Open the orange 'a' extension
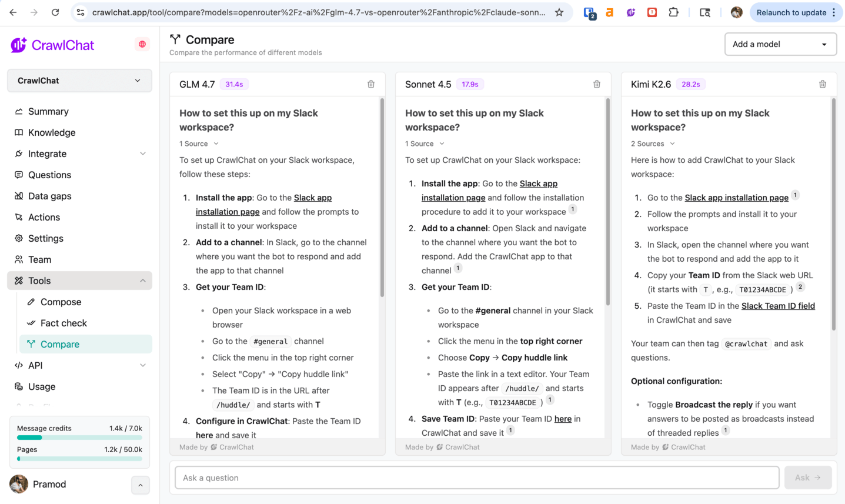 610,12
